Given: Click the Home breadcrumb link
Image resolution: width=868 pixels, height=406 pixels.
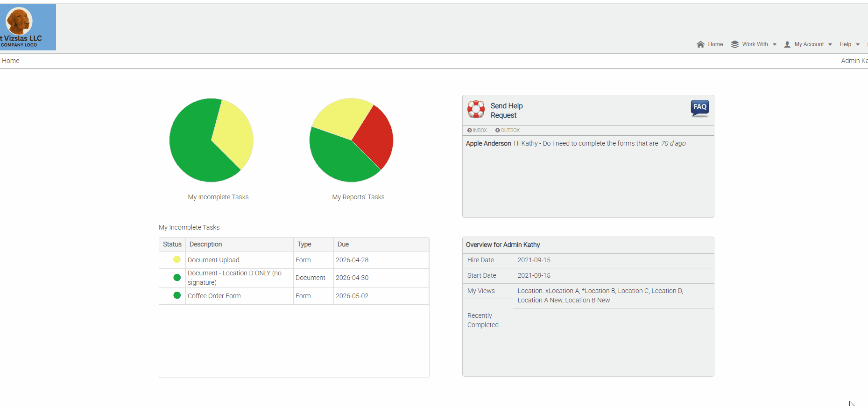Looking at the screenshot, I should click(11, 61).
